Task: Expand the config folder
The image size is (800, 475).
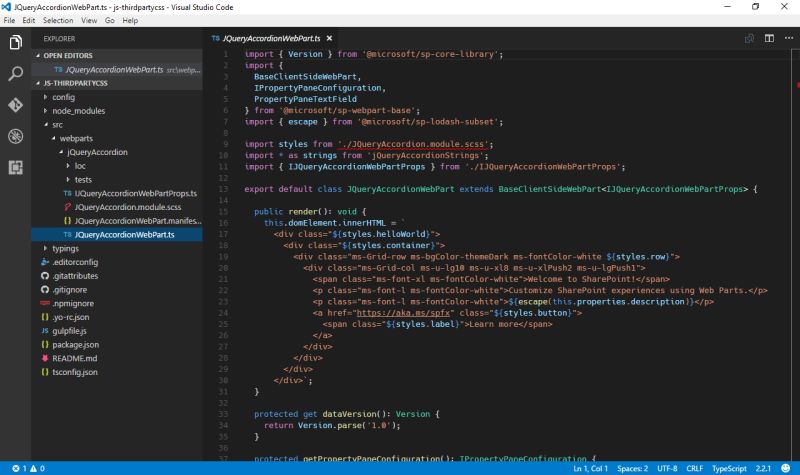Action: click(x=117, y=97)
